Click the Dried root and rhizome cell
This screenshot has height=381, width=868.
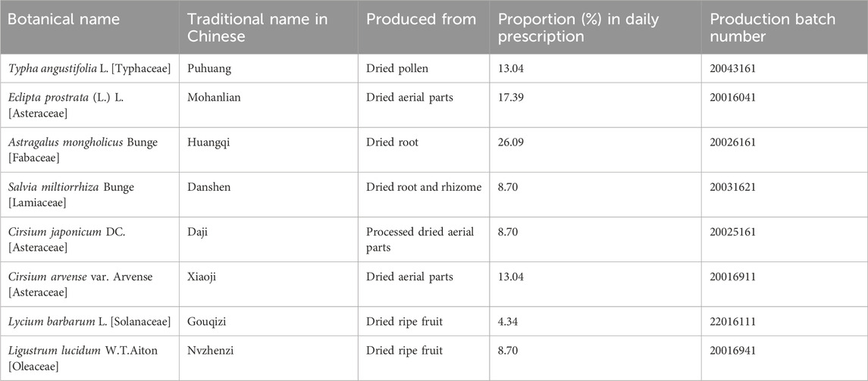424,187
